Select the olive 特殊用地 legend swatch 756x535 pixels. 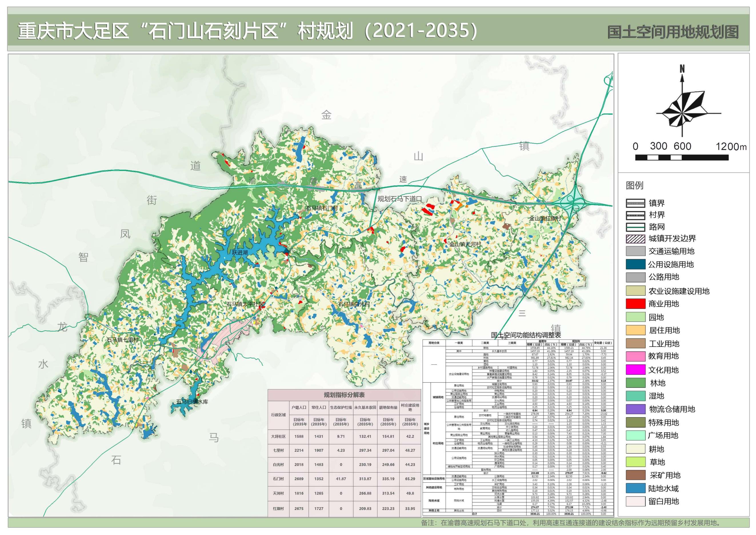635,422
